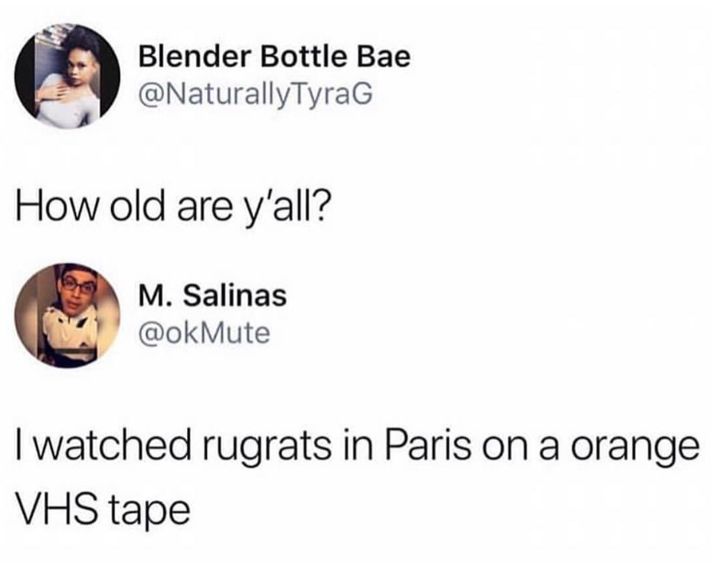
Task: Open M. Salinas's profile picture
Action: coord(67,316)
